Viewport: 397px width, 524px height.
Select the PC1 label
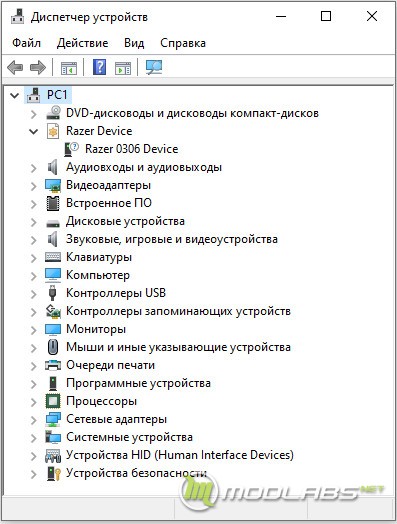(x=57, y=95)
